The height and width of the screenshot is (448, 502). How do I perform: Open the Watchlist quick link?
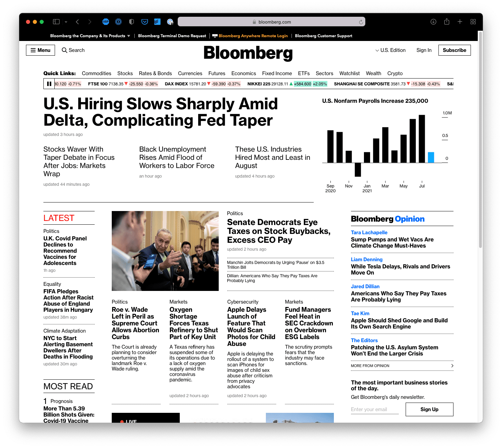[350, 73]
